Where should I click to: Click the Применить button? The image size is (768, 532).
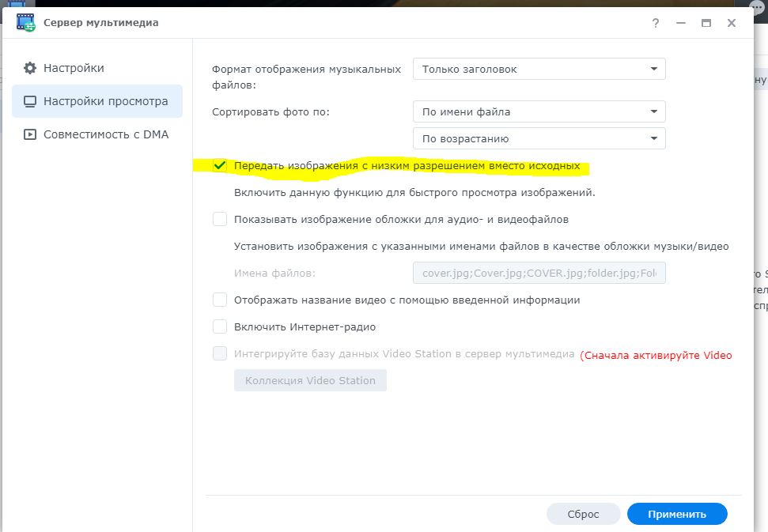tap(676, 514)
